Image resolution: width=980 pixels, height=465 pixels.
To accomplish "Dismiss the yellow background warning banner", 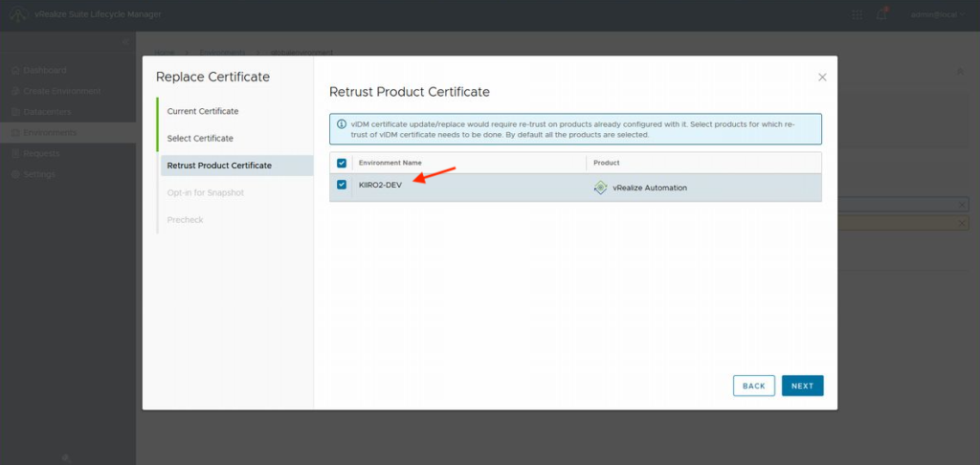I will pos(962,223).
